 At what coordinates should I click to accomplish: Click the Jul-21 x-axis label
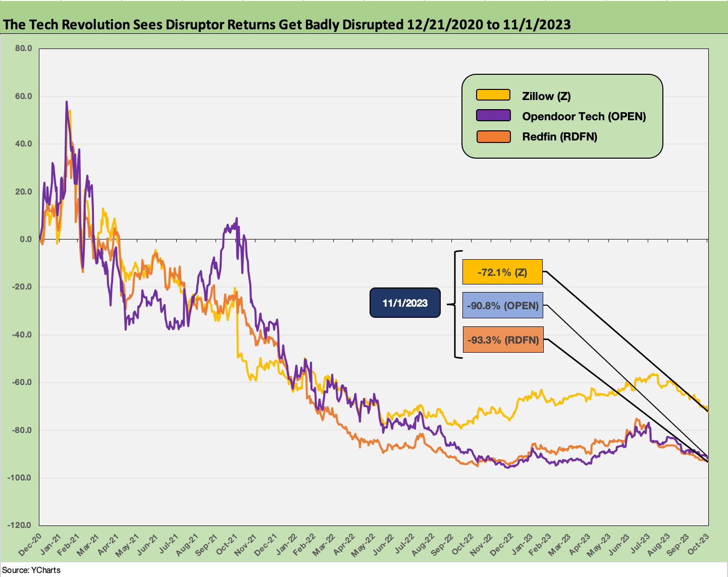[168, 543]
